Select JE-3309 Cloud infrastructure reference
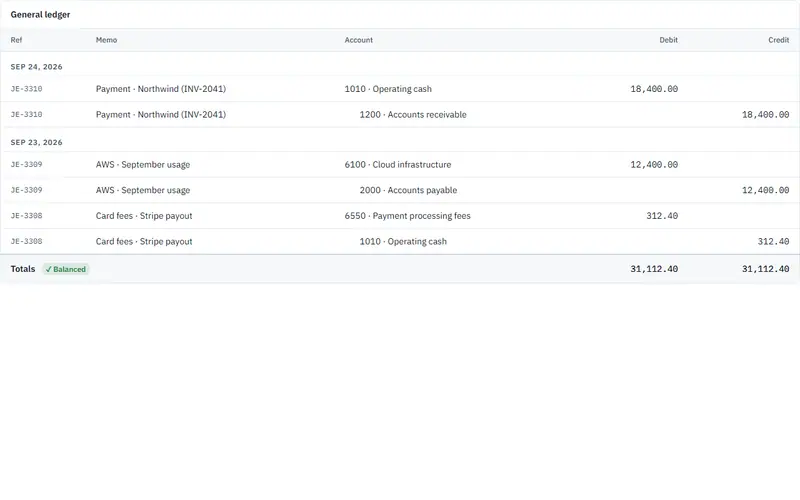800x500 pixels. tap(27, 164)
